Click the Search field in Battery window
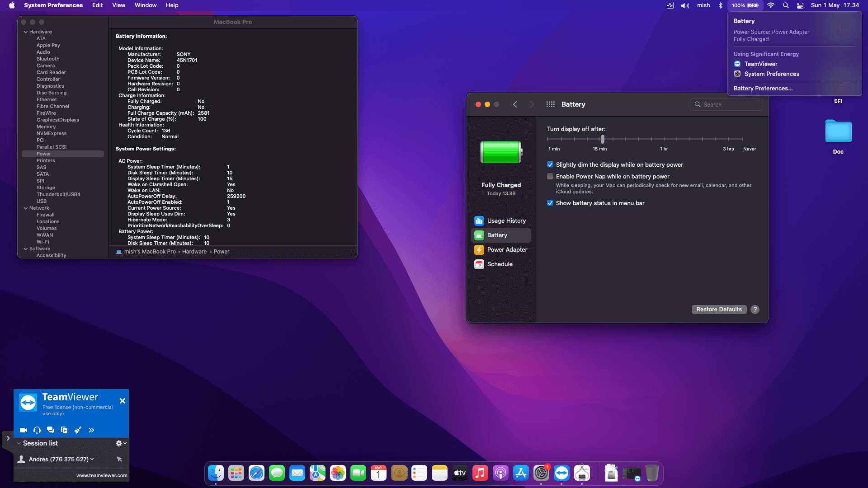Viewport: 868px width, 488px height. click(726, 104)
